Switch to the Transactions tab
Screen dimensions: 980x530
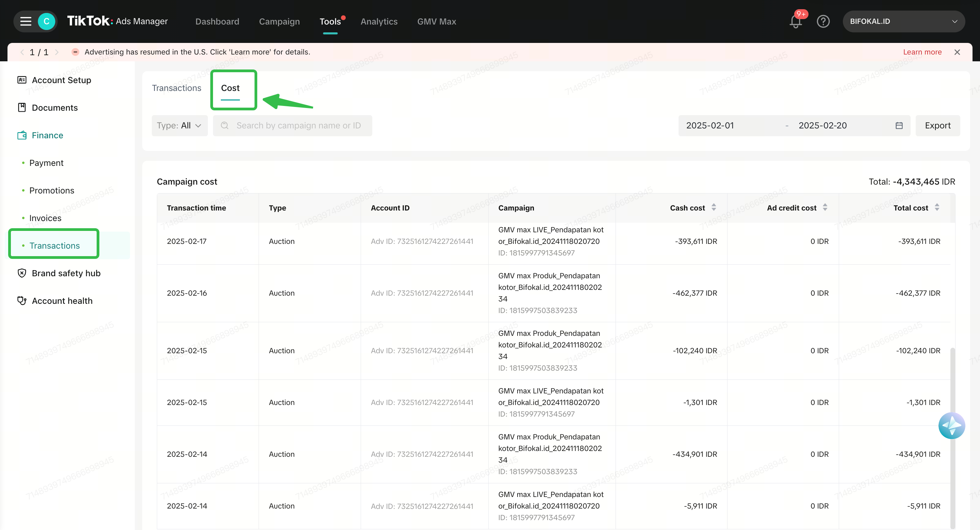pos(177,88)
